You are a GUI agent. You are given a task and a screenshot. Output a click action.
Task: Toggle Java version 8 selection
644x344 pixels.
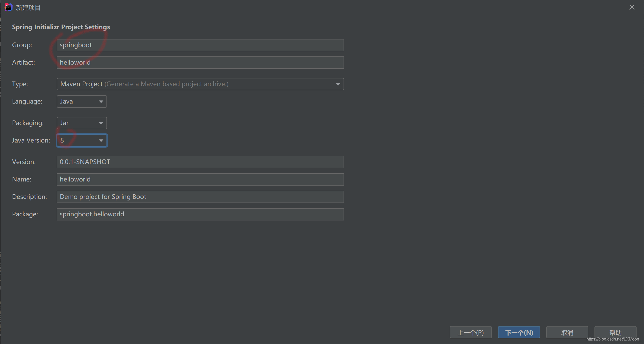tap(81, 140)
